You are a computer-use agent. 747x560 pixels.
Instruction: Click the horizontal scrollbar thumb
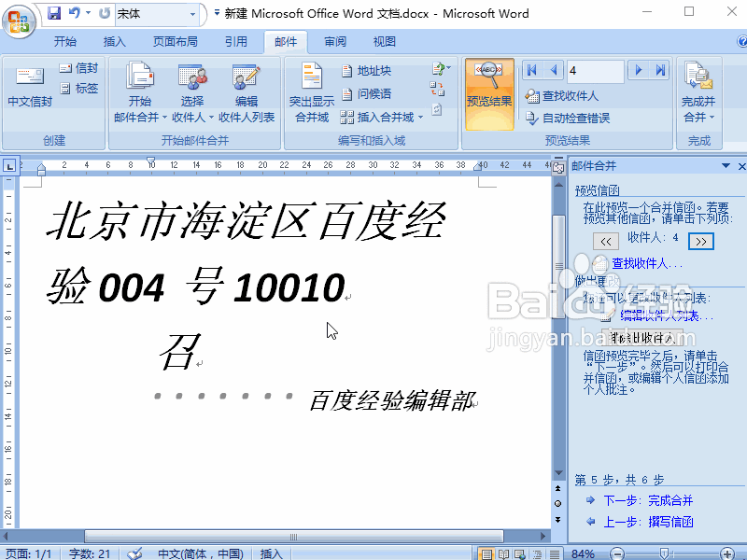tap(294, 537)
